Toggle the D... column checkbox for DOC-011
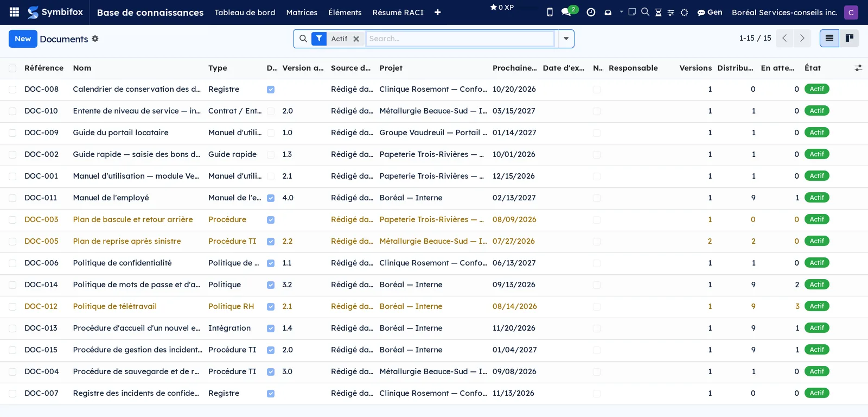 [271, 198]
